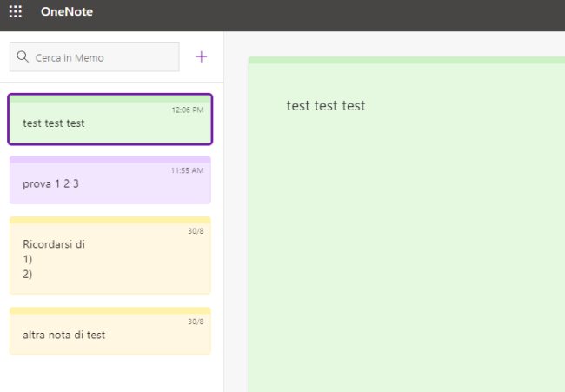Create a new note with plus icon
This screenshot has height=392, width=565.
pyautogui.click(x=202, y=57)
